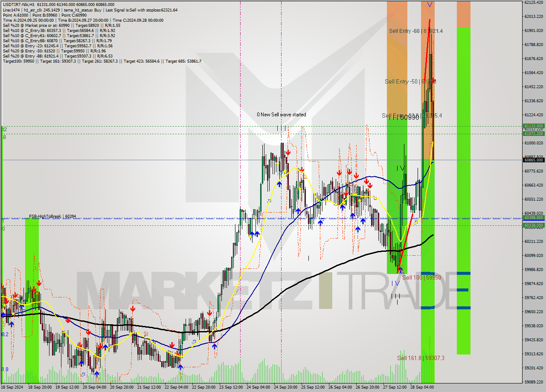Select the 'Sell %10 @ Entry -23' line
This screenshot has height=392, width=546.
click(x=58, y=46)
